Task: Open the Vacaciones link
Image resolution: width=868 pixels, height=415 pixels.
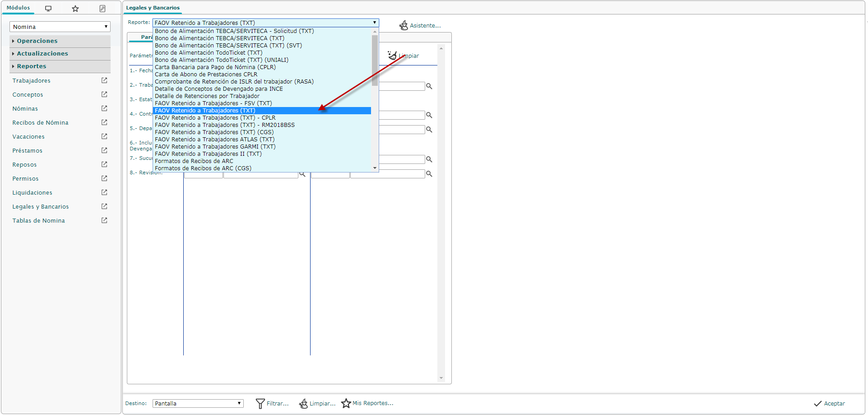Action: [28, 136]
